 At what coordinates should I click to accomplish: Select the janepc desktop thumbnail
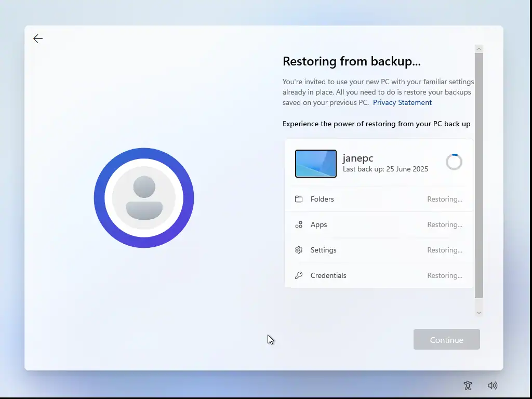click(316, 164)
